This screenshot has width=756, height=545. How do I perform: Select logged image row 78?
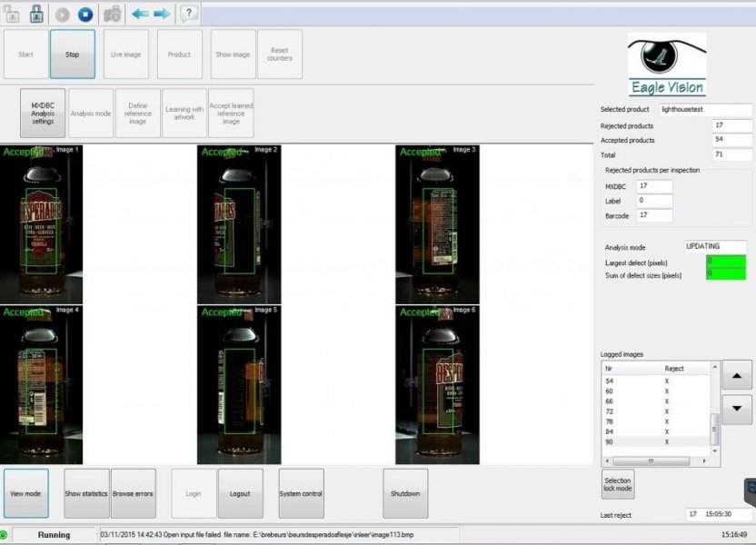tap(656, 421)
